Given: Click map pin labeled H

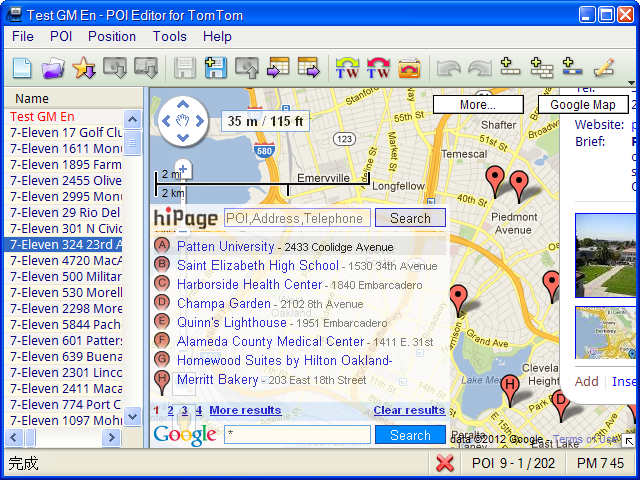Looking at the screenshot, I should point(510,390).
